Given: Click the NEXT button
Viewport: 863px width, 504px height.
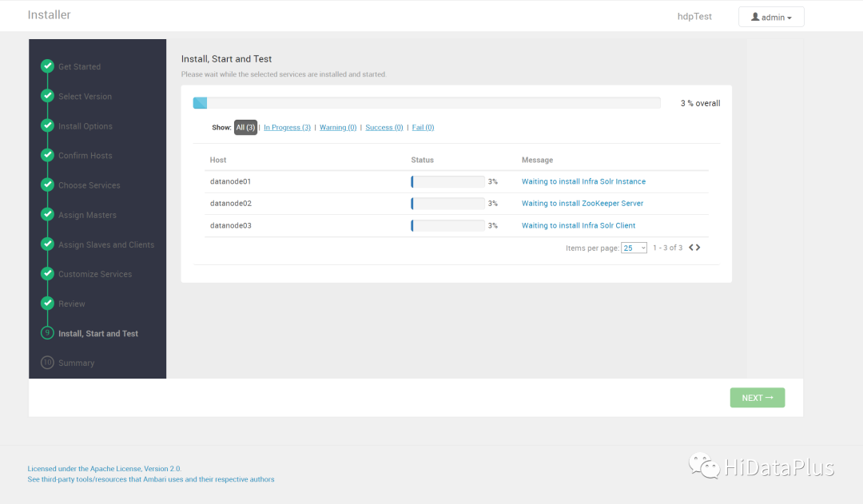Looking at the screenshot, I should pos(757,398).
